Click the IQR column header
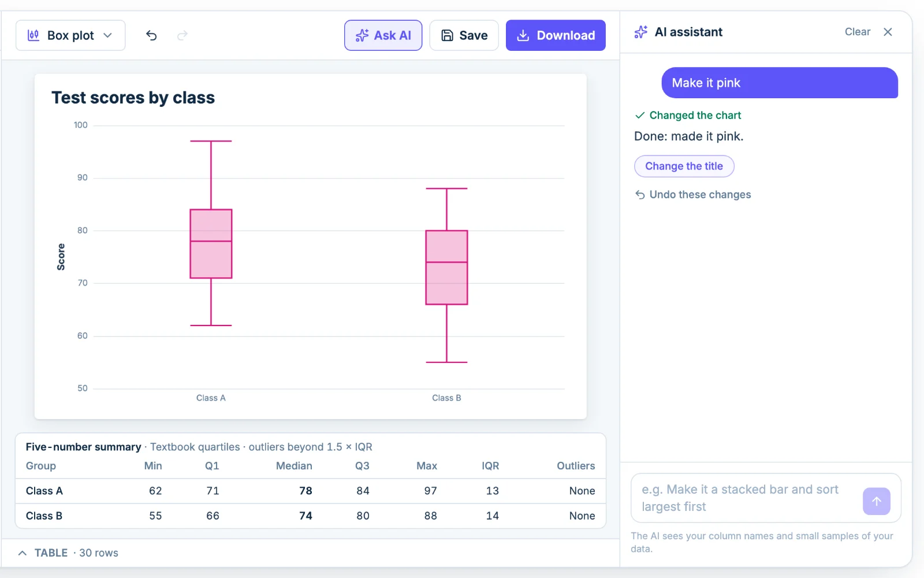This screenshot has height=578, width=924. click(490, 466)
